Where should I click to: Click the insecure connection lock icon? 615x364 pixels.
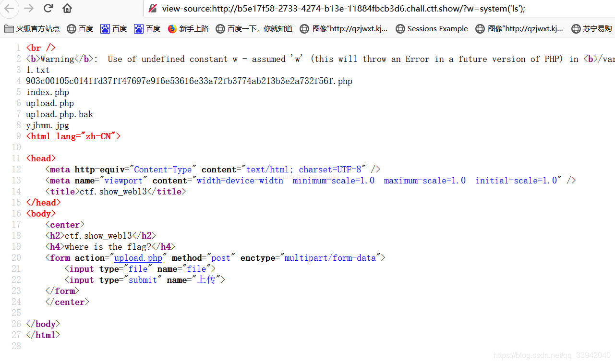153,9
